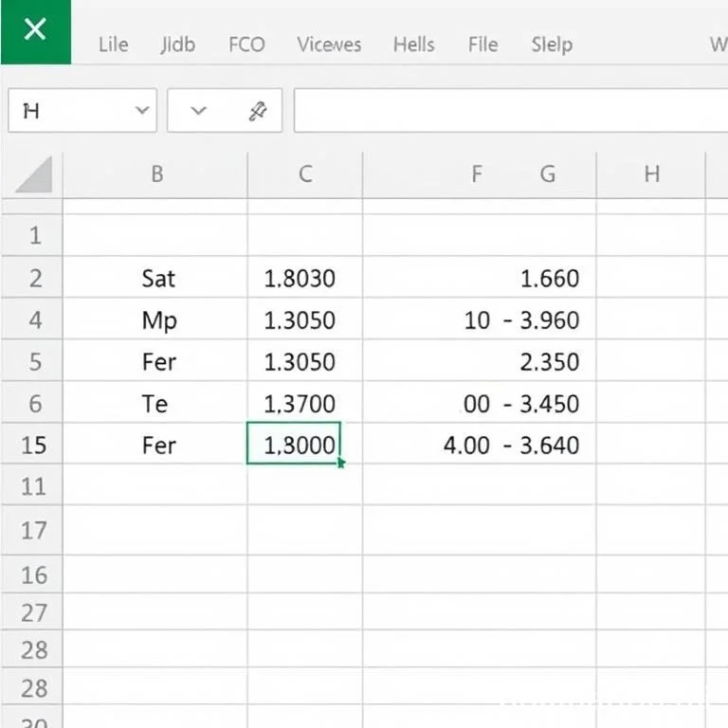Select the Hells menu item
Viewport: 728px width, 728px height.
(414, 45)
